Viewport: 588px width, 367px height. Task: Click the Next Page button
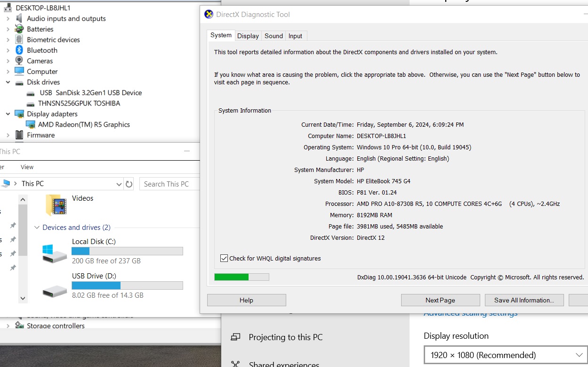point(440,300)
